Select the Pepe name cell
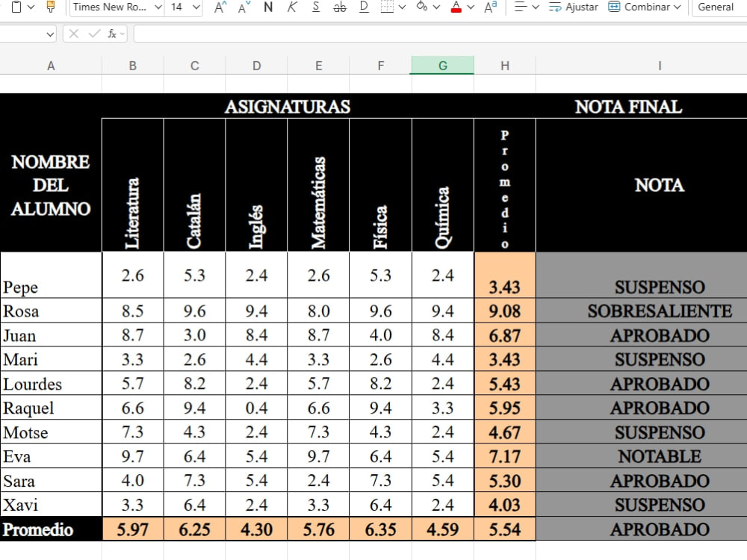 [x=51, y=276]
